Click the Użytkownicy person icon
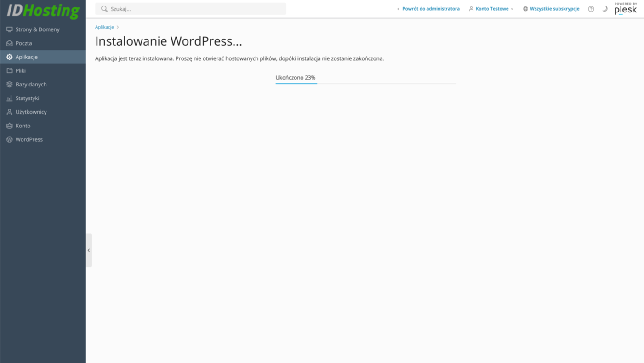This screenshot has height=363, width=644. click(9, 112)
